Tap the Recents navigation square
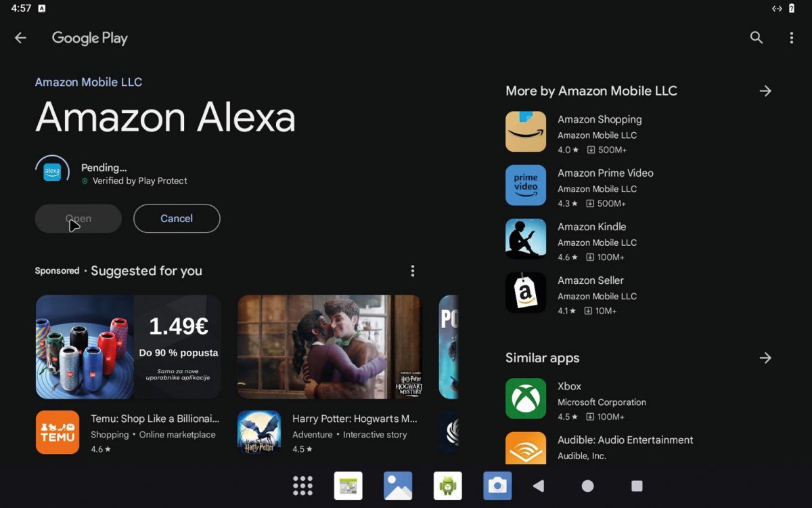The height and width of the screenshot is (508, 812). click(637, 486)
